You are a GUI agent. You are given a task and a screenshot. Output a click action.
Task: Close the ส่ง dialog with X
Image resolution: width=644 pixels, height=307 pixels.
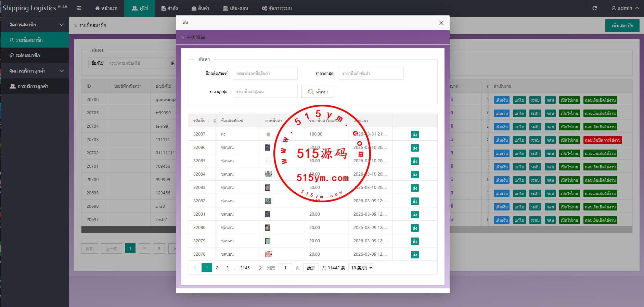click(441, 23)
